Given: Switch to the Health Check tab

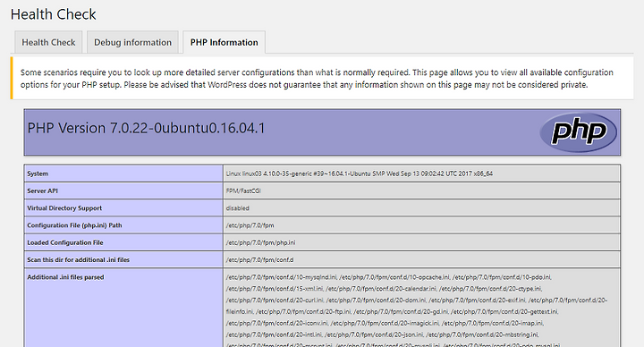Looking at the screenshot, I should click(48, 42).
